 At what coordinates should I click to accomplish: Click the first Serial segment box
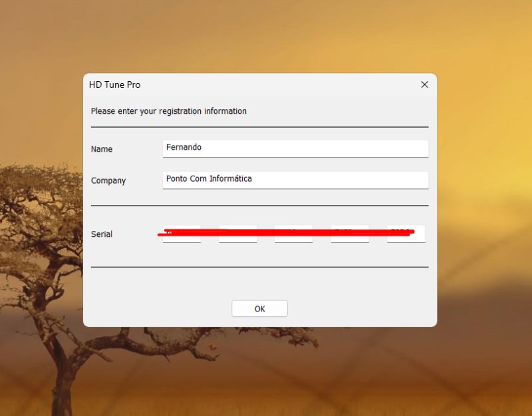182,234
